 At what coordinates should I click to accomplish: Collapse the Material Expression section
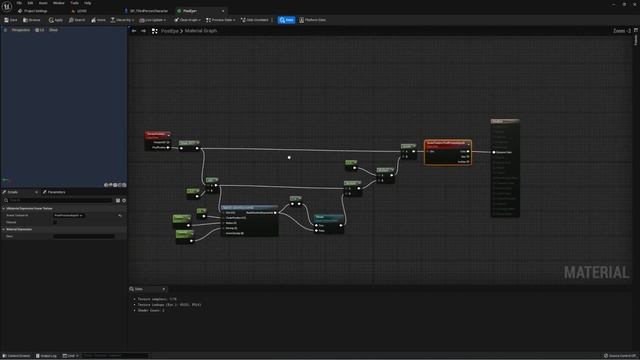(4, 229)
